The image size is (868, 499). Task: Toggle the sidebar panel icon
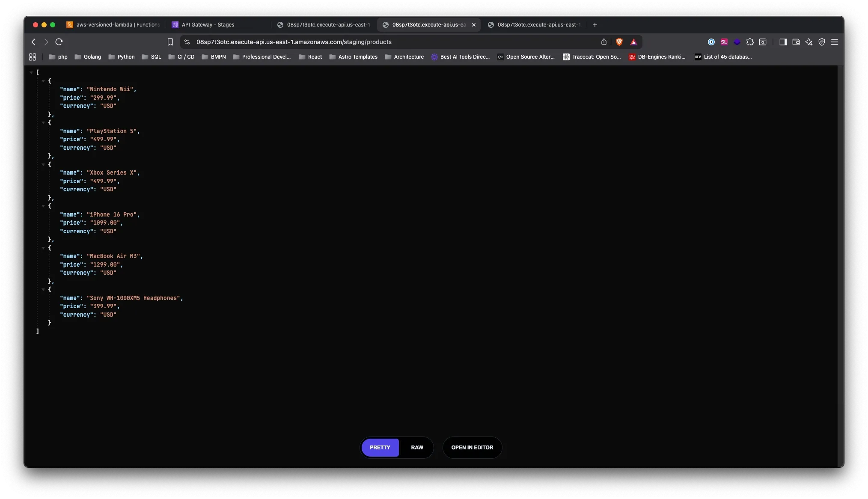click(783, 42)
